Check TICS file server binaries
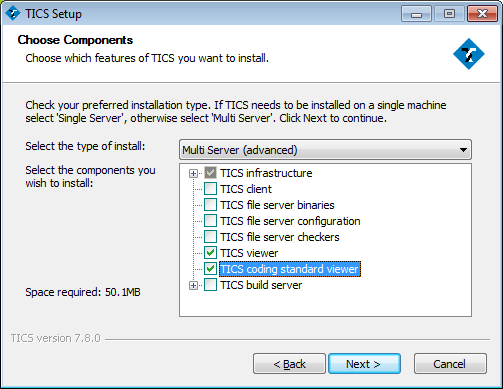 (x=210, y=205)
